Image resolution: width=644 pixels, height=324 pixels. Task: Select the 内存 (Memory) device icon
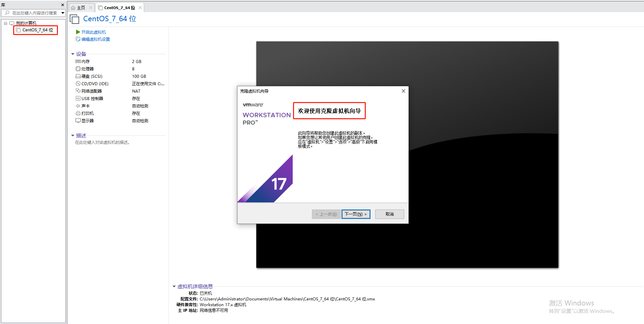[78, 61]
